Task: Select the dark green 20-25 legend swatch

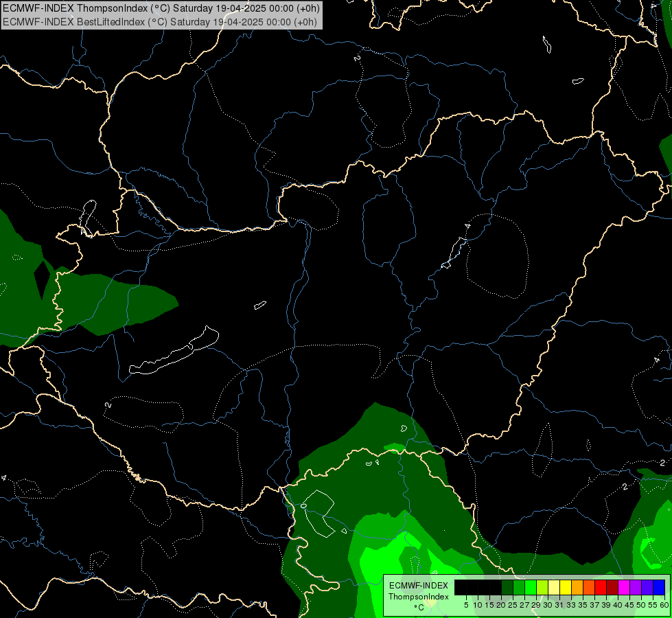Action: [507, 587]
